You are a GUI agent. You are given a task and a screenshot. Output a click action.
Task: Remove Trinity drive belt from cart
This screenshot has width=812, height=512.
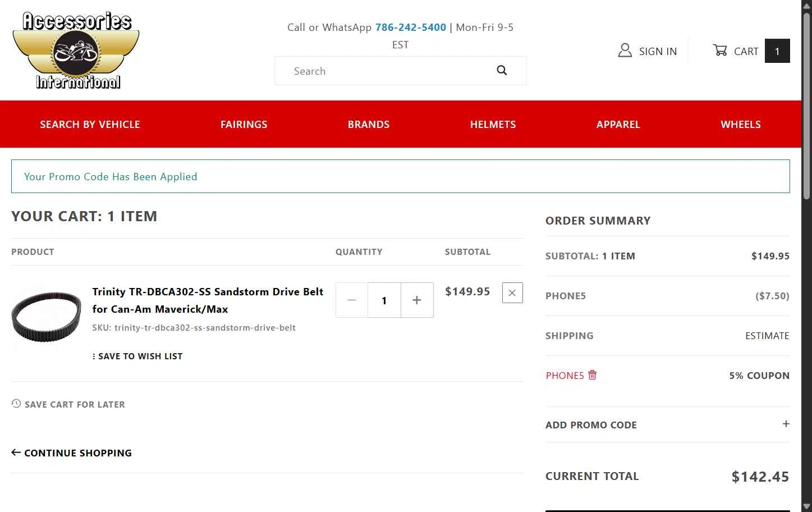[512, 292]
